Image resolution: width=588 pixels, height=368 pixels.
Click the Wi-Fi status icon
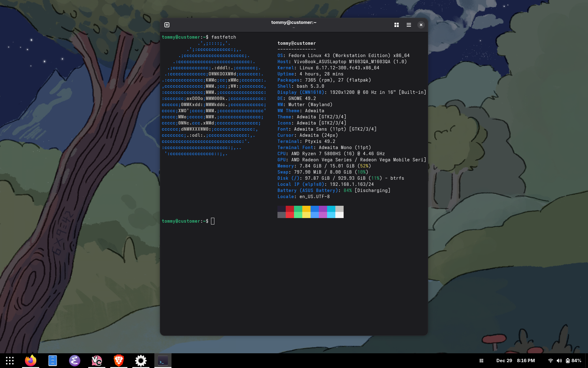(x=550, y=361)
